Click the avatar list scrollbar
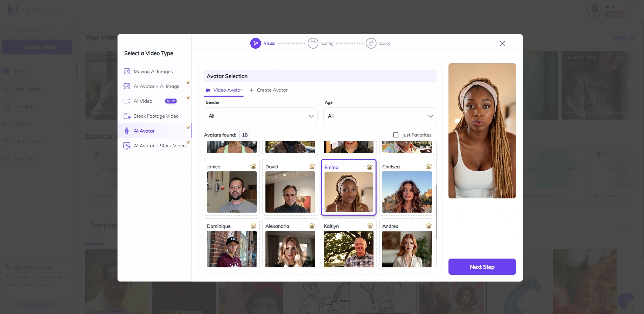The width and height of the screenshot is (644, 314). [x=436, y=211]
